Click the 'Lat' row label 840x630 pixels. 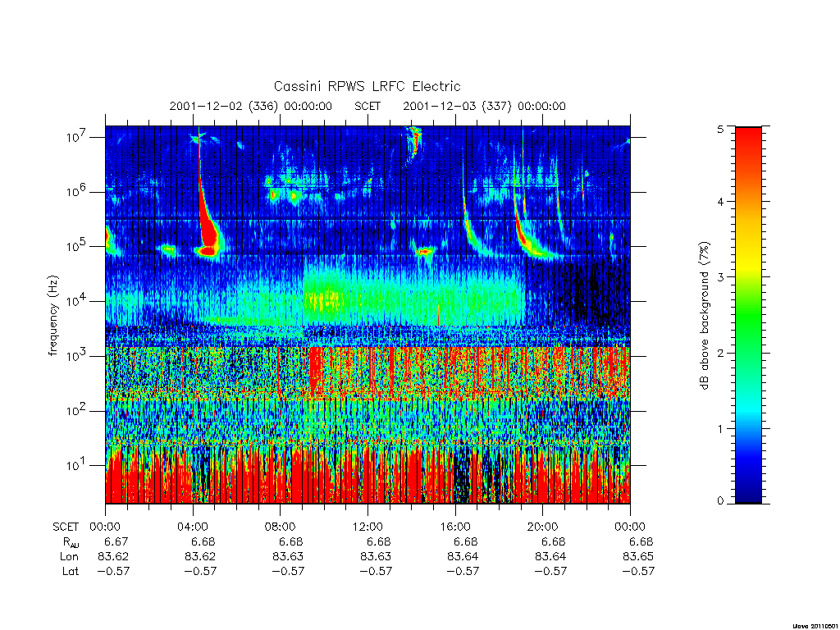(x=71, y=571)
